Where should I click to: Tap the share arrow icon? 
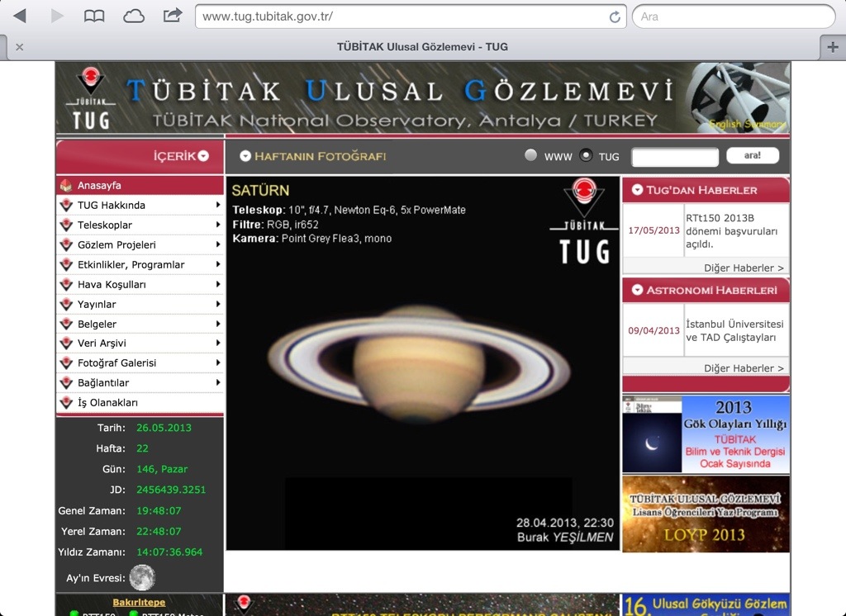click(173, 15)
